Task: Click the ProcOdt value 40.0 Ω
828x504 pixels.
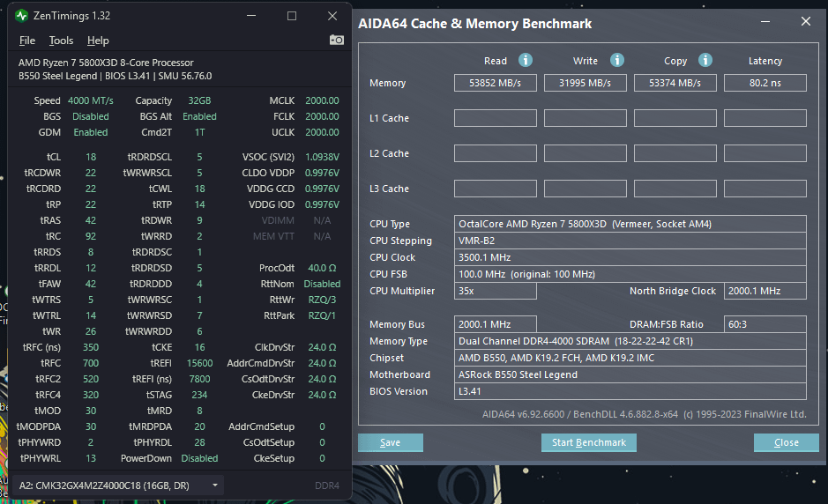Action: coord(322,268)
